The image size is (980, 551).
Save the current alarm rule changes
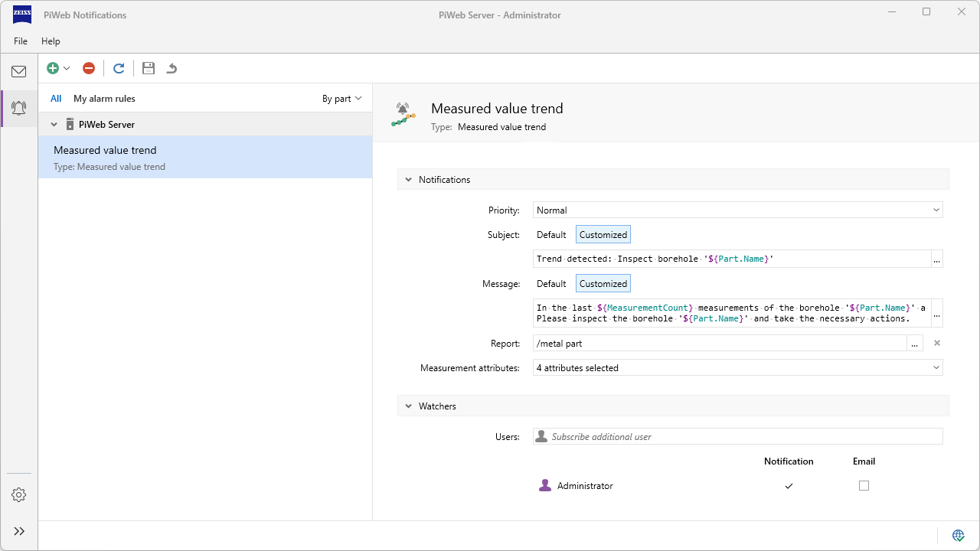tap(149, 68)
